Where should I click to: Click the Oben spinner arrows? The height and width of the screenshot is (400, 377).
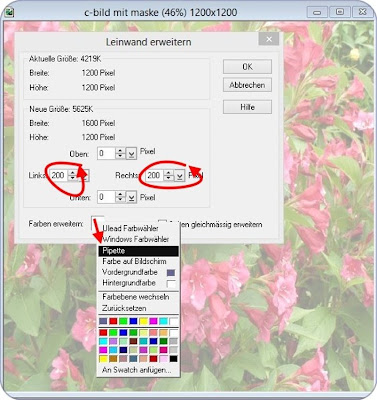120,153
